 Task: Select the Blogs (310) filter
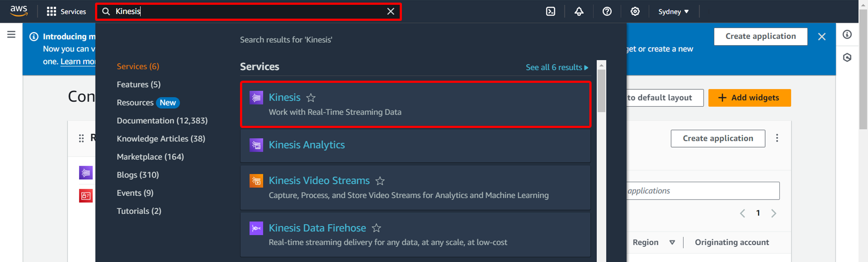138,175
